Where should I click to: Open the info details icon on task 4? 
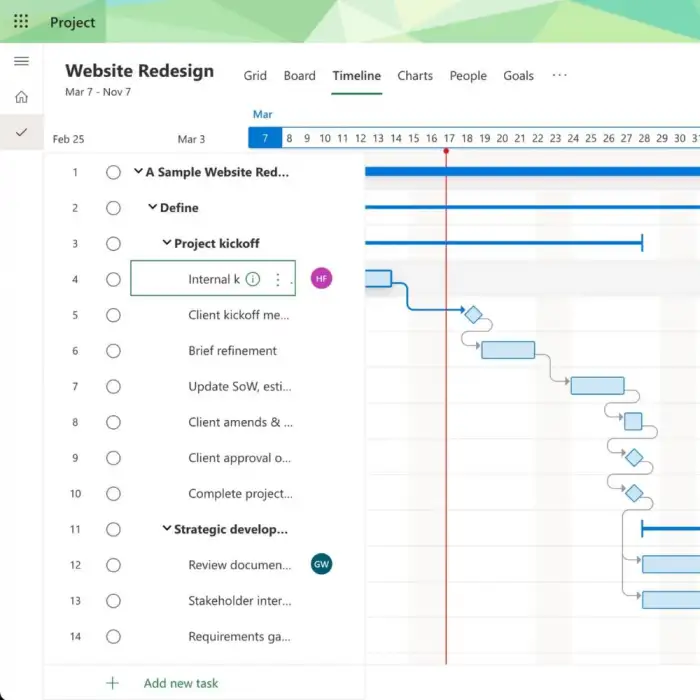[253, 280]
